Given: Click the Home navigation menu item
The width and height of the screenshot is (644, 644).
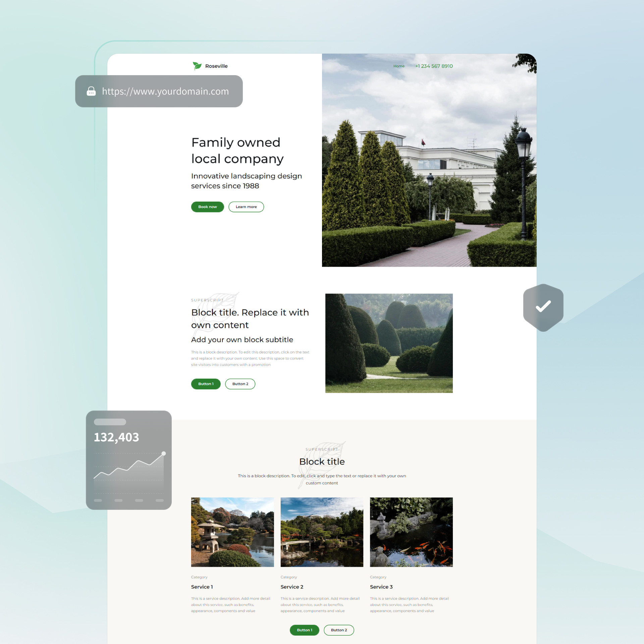Looking at the screenshot, I should (x=399, y=65).
